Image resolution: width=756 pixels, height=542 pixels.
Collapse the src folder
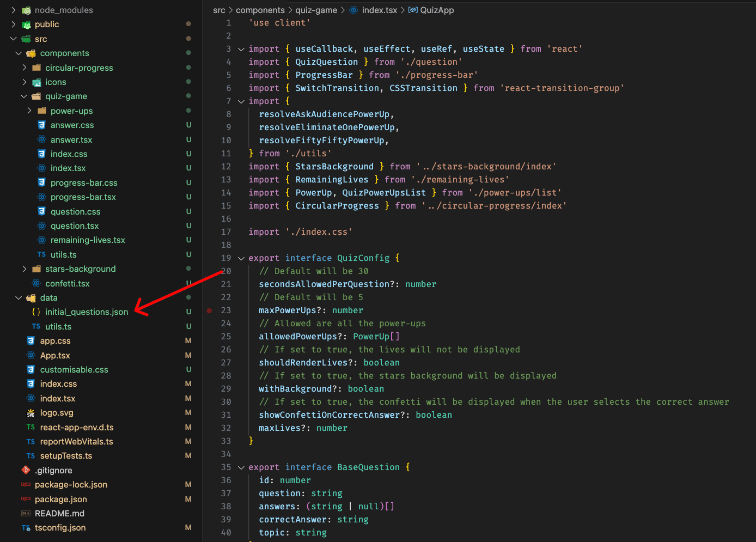coord(14,39)
